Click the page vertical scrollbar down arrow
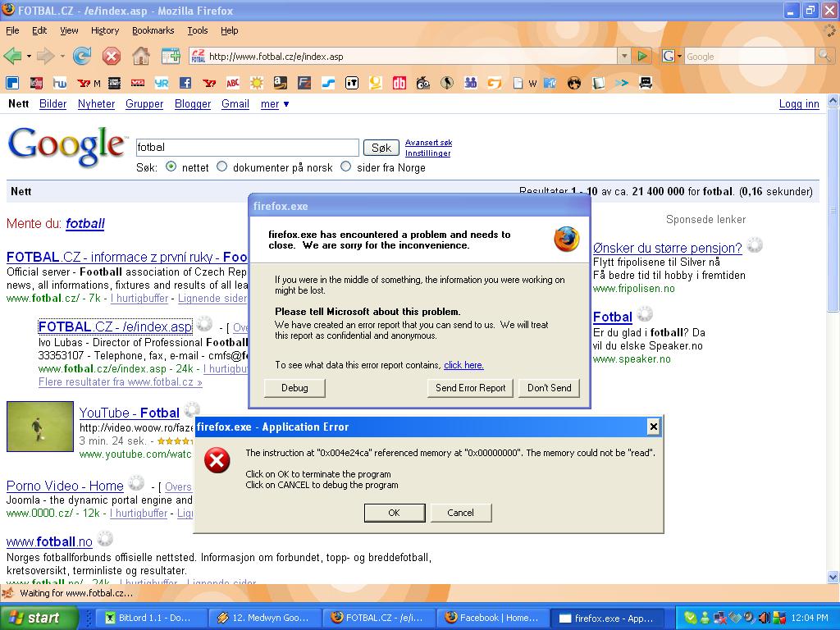This screenshot has height=630, width=840. [833, 577]
